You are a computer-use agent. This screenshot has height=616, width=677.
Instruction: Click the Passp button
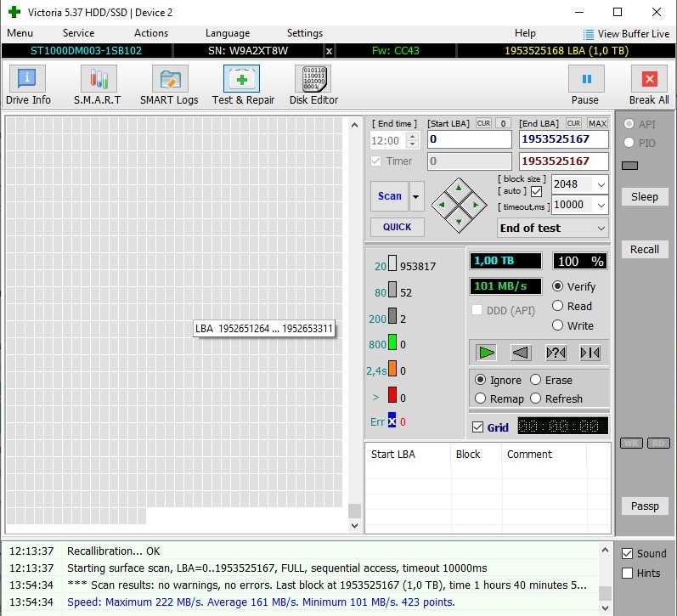tap(645, 506)
